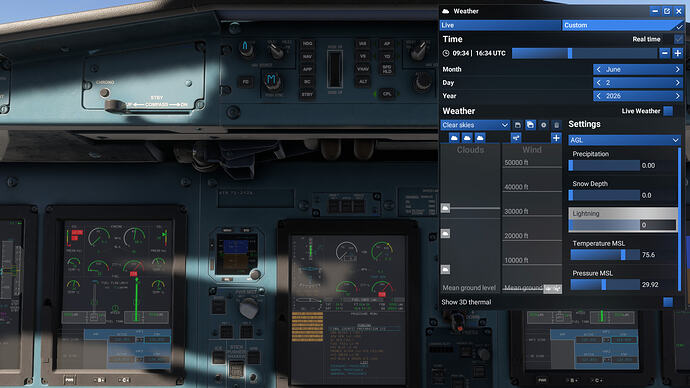The width and height of the screenshot is (690, 388).
Task: Click the Settings panel scrollbar
Action: click(x=680, y=220)
